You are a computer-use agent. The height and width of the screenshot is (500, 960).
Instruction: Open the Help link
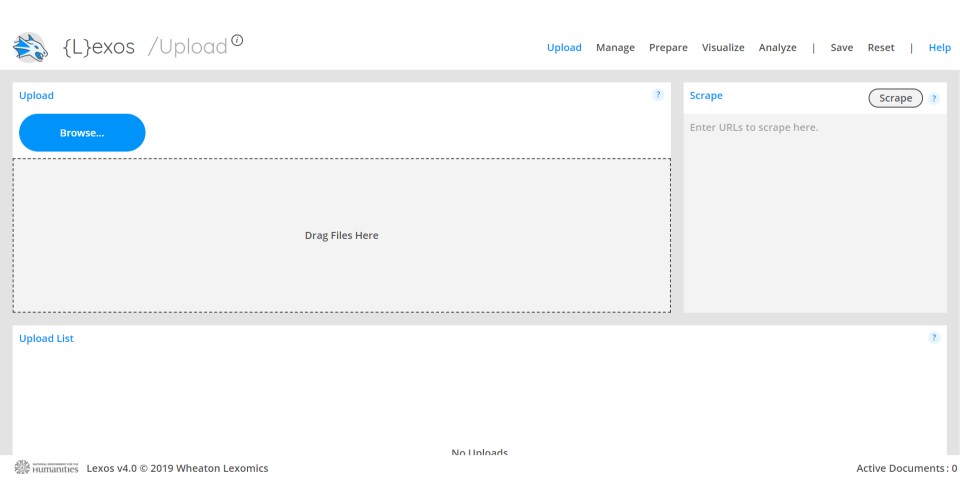click(x=940, y=48)
